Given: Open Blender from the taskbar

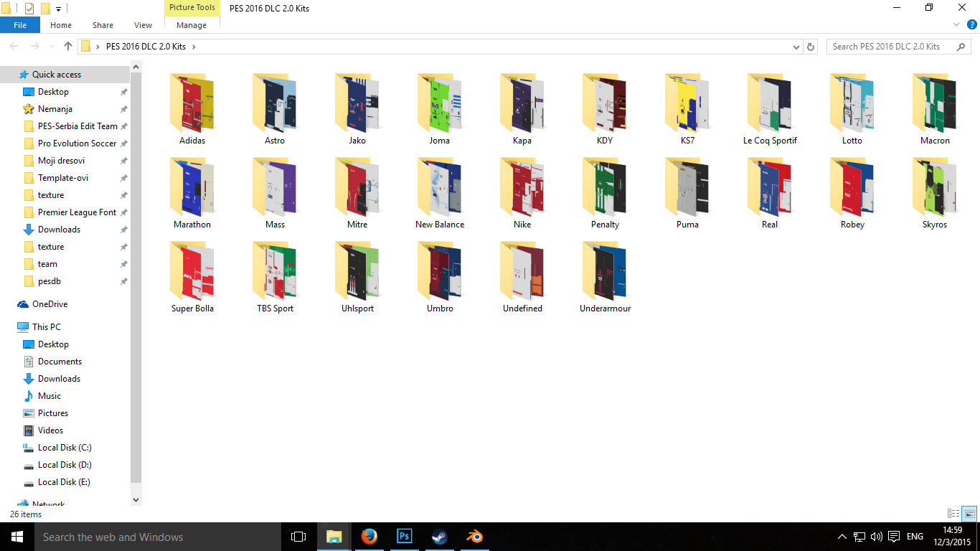Looking at the screenshot, I should click(474, 537).
